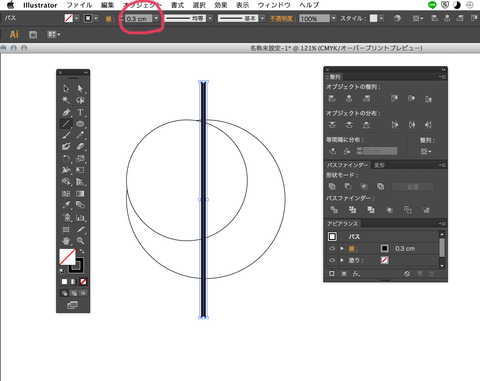
Task: Open the fill color dropdown in control bar
Action: [x=77, y=18]
